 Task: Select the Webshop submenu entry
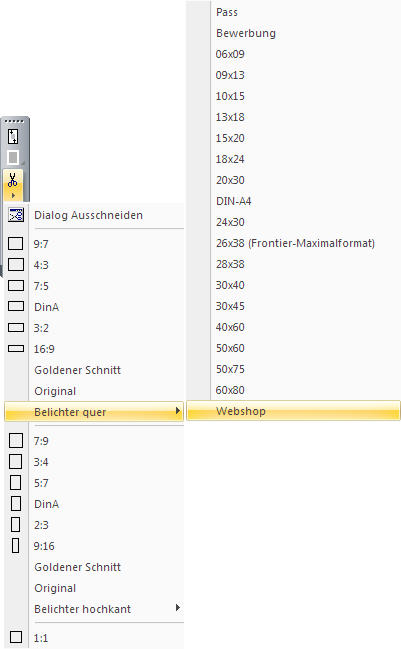[x=293, y=411]
